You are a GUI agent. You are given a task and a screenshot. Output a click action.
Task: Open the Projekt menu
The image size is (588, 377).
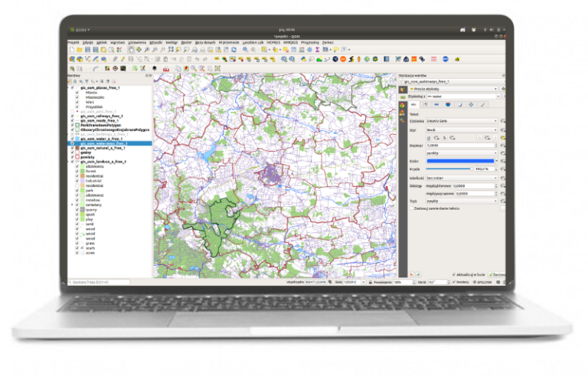(73, 42)
